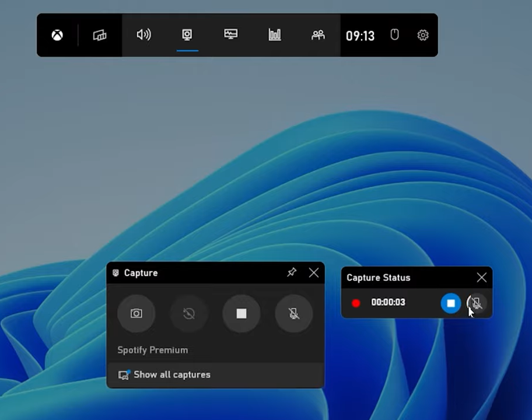
Task: Stop recording in Capture widget
Action: coord(242,313)
